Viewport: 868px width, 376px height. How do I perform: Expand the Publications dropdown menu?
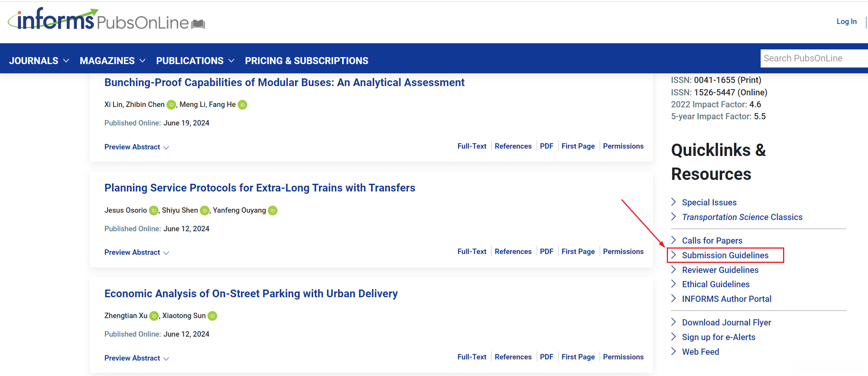click(195, 61)
